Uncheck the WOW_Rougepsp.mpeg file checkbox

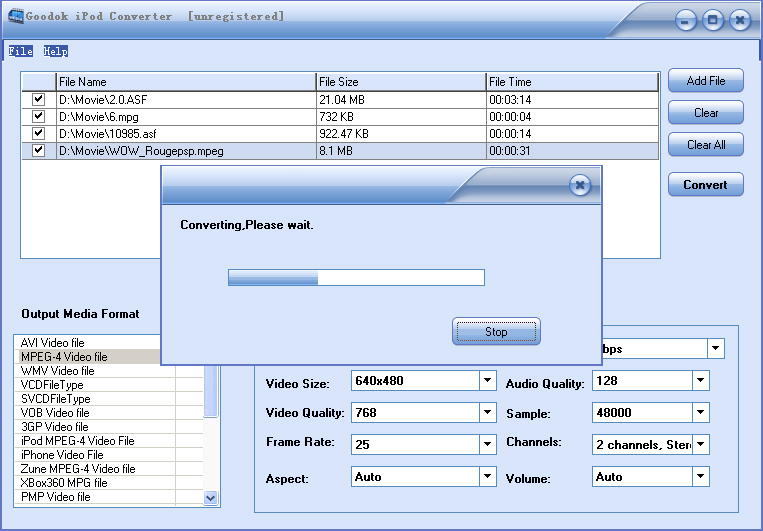click(38, 150)
